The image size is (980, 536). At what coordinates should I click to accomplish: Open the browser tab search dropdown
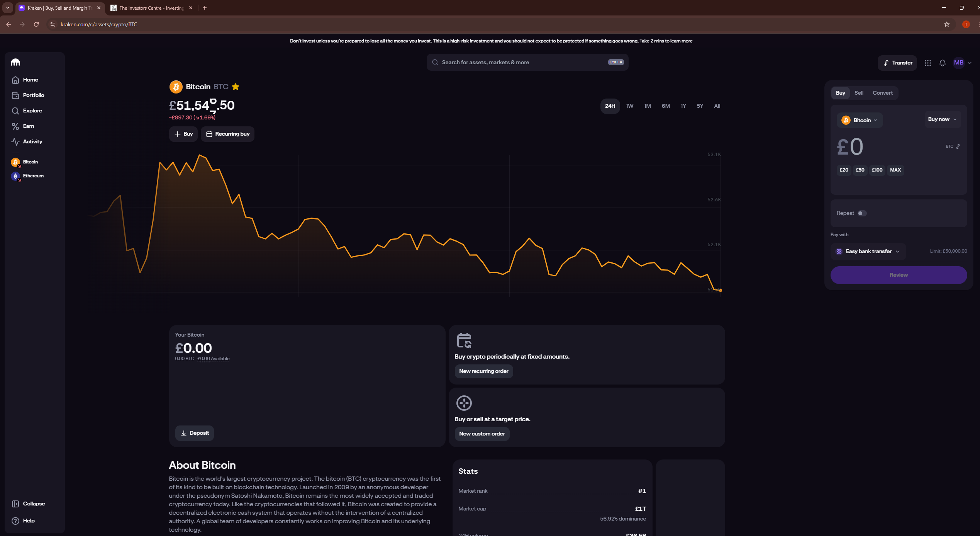pyautogui.click(x=7, y=8)
